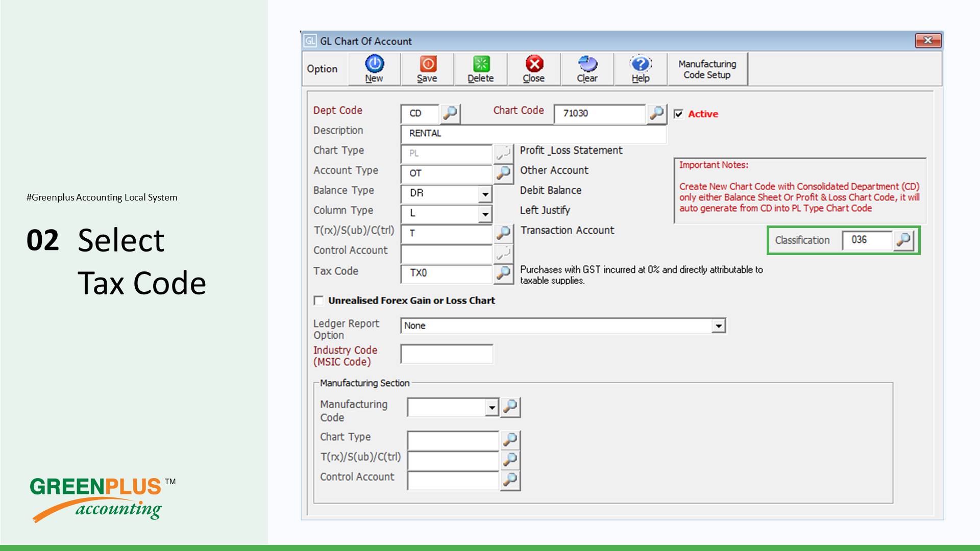
Task: Click the Industry Code MSIC field
Action: 447,354
